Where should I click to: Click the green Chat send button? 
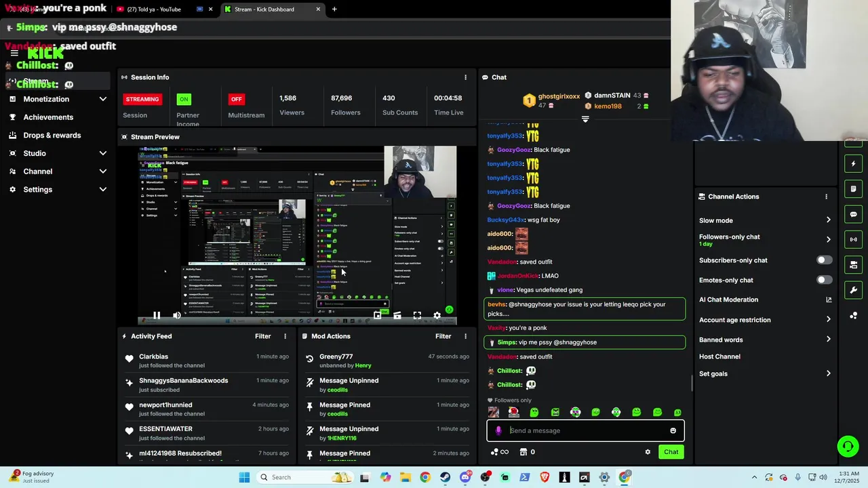coord(671,452)
